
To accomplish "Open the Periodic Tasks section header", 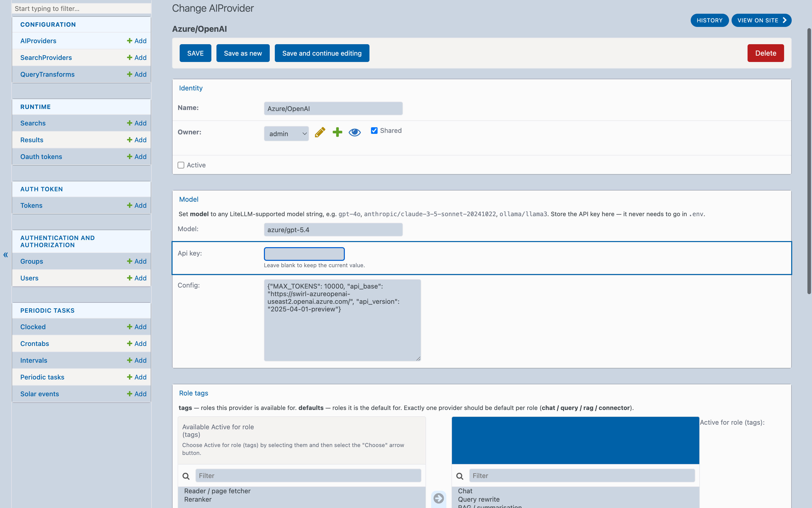I will [47, 310].
